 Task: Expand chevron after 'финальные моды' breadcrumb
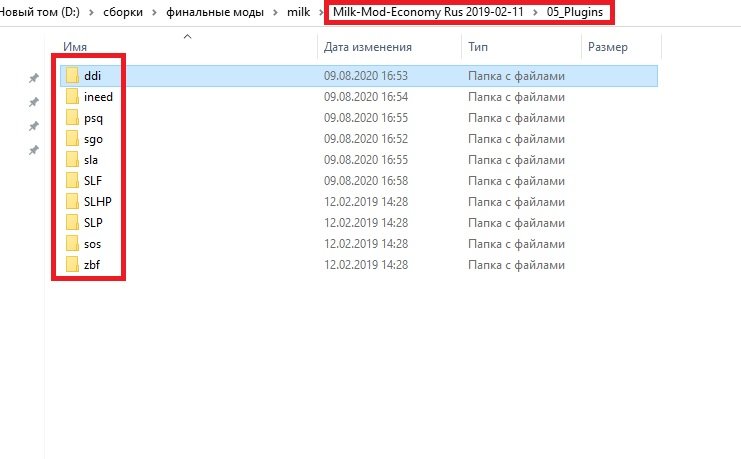point(273,14)
